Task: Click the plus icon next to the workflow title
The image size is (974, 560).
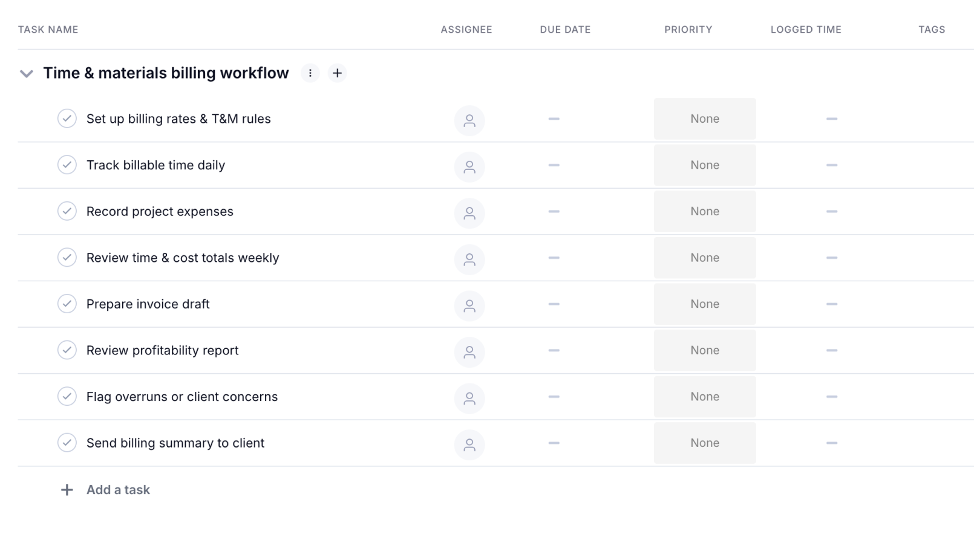Action: (x=337, y=73)
